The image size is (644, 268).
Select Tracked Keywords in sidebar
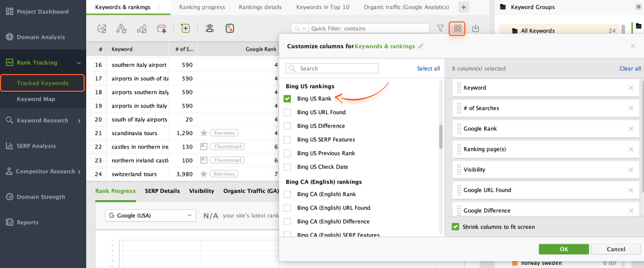[x=42, y=83]
